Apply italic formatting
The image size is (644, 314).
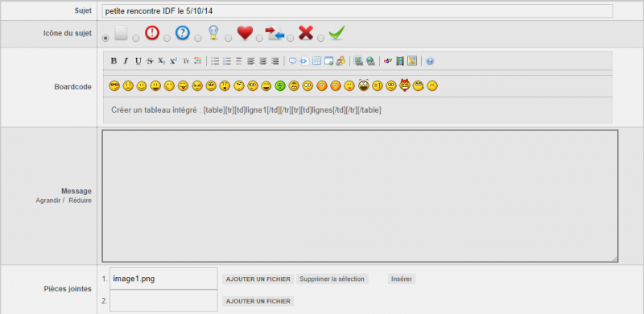[126, 61]
